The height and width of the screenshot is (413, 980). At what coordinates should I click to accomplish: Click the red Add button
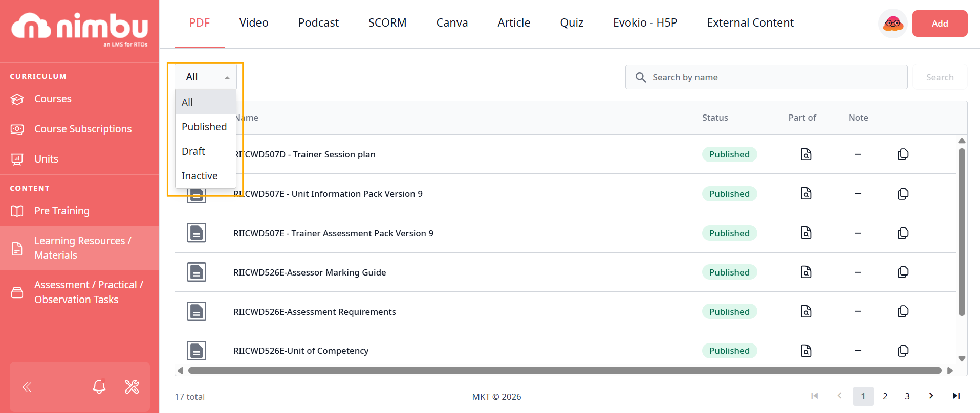(940, 24)
